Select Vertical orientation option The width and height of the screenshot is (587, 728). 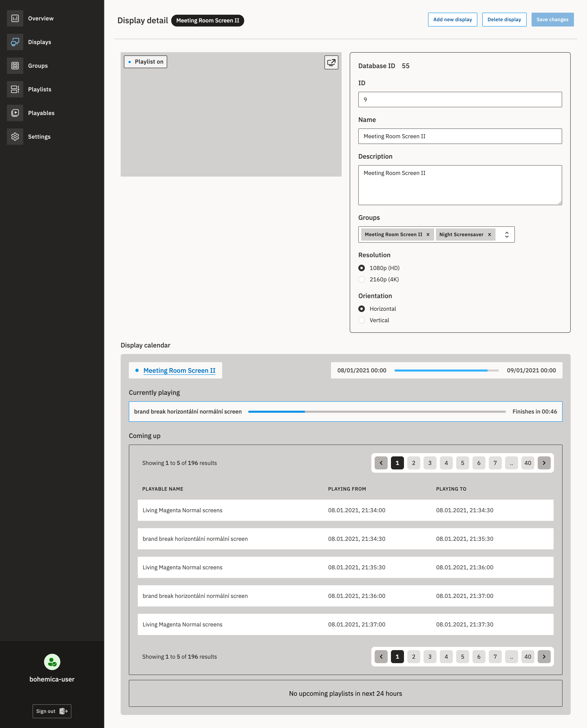[x=361, y=320]
